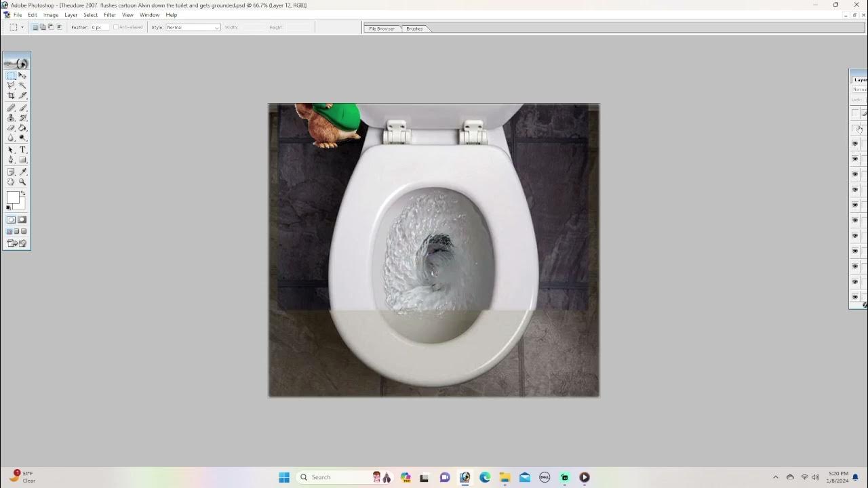
Task: Click the toilet image on canvas
Action: 434,250
